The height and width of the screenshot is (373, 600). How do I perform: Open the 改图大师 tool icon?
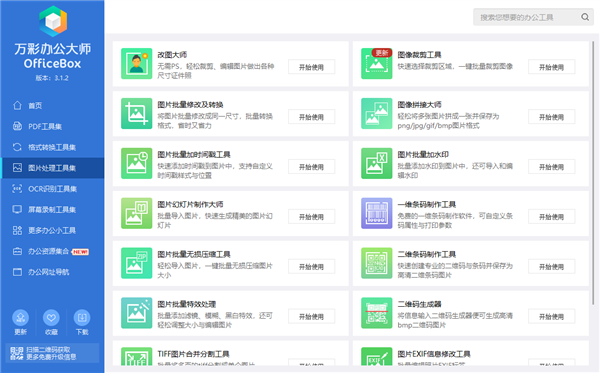[x=136, y=64]
